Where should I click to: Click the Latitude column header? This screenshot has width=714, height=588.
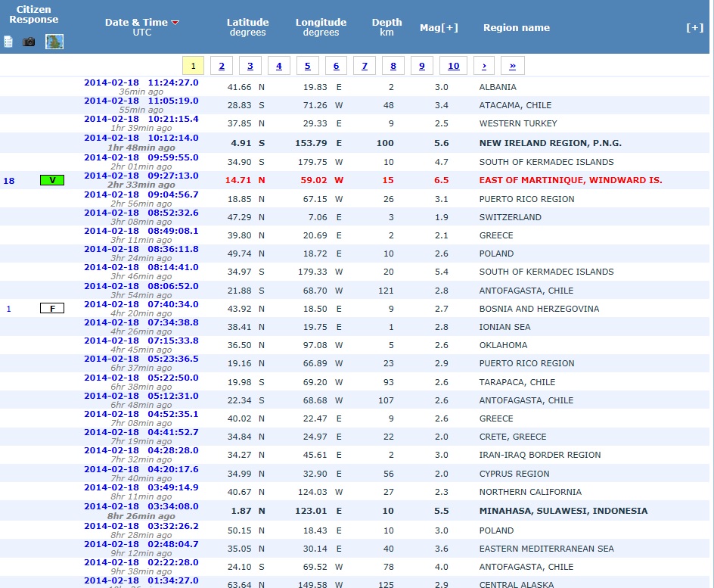[248, 27]
